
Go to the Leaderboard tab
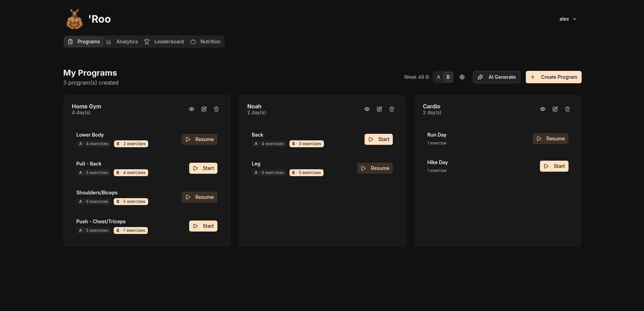(x=164, y=42)
